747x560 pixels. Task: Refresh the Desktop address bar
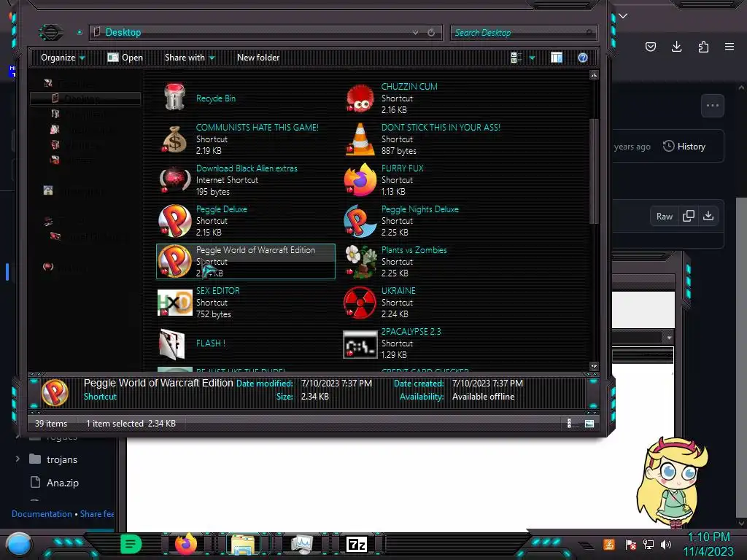point(430,32)
